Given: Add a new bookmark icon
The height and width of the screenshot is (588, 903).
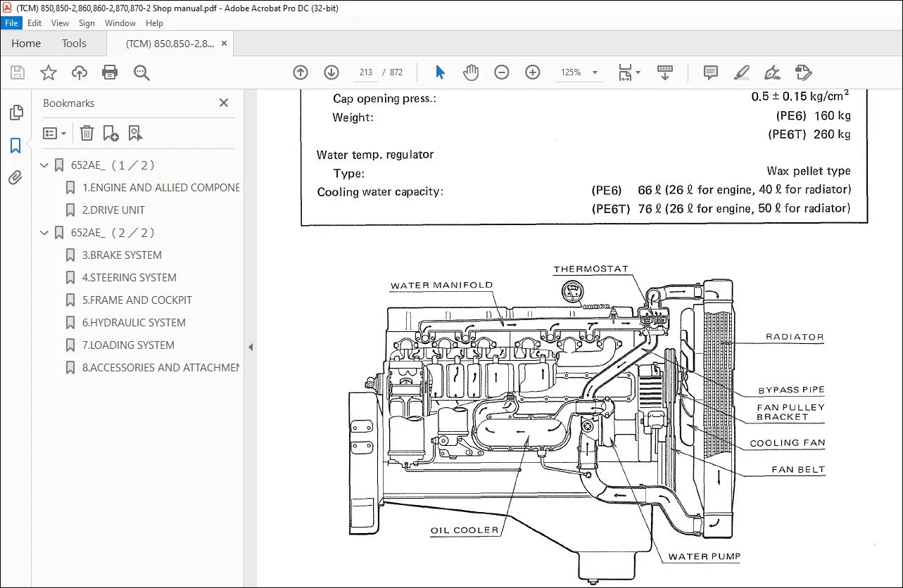Looking at the screenshot, I should tap(110, 133).
